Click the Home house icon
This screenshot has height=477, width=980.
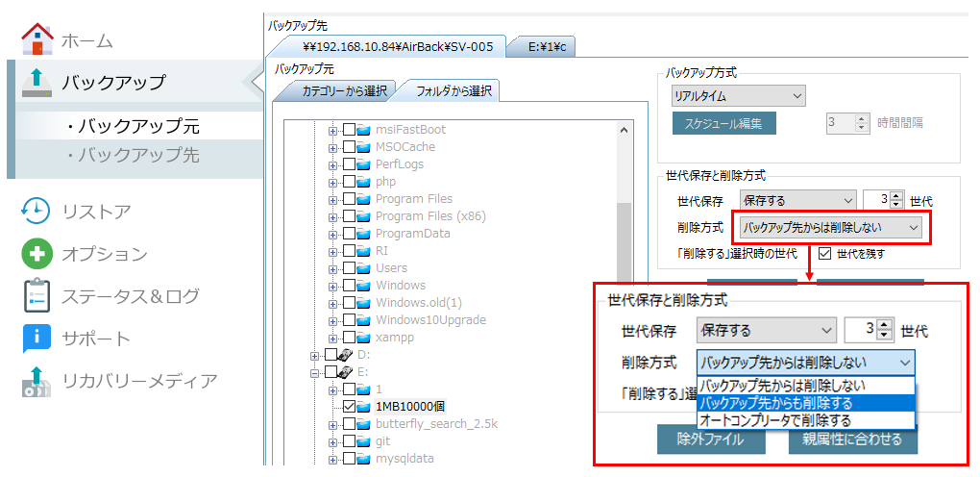tap(37, 40)
